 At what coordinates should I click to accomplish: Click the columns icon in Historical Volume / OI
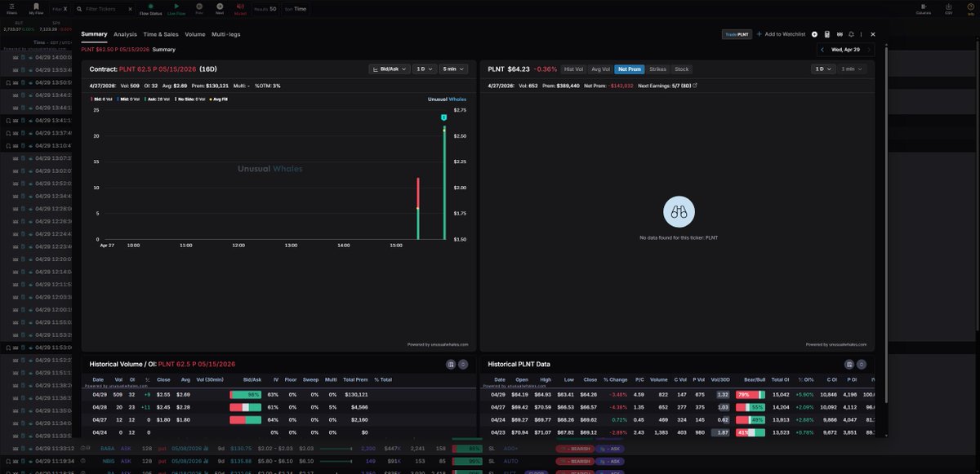tap(451, 364)
